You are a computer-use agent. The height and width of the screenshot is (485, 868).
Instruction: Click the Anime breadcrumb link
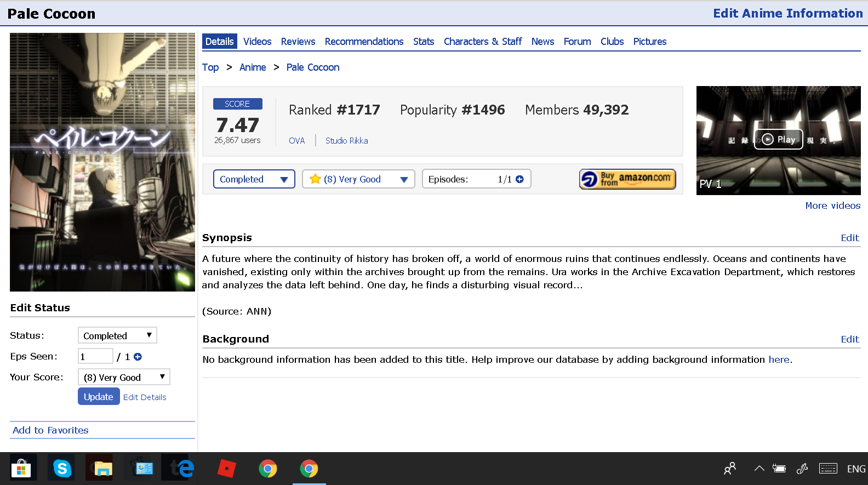253,67
